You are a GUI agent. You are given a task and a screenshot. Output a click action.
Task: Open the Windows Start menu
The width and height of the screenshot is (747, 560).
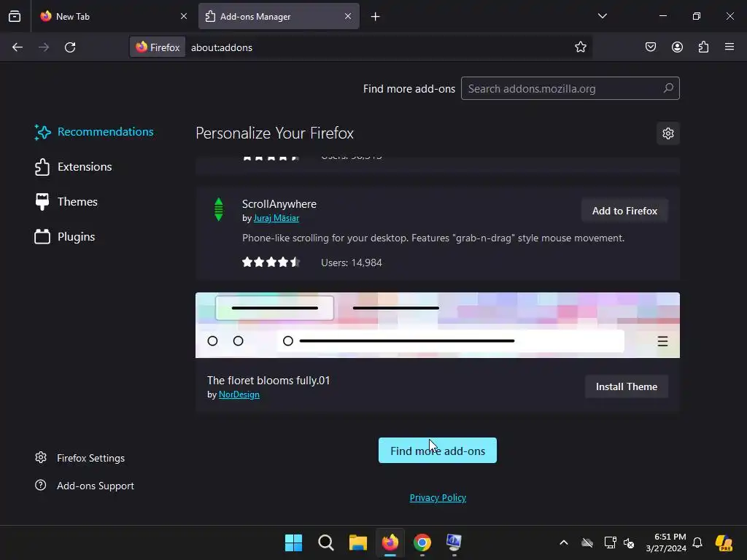click(293, 542)
